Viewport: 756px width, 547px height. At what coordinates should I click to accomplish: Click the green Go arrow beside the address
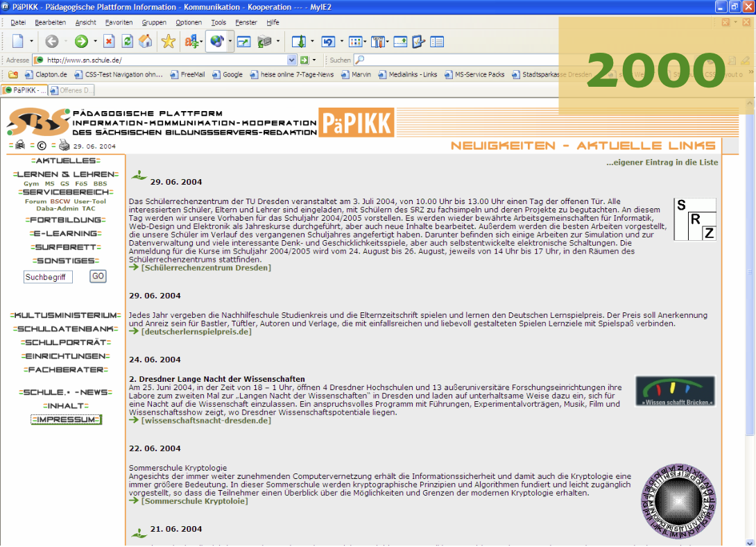pos(304,60)
